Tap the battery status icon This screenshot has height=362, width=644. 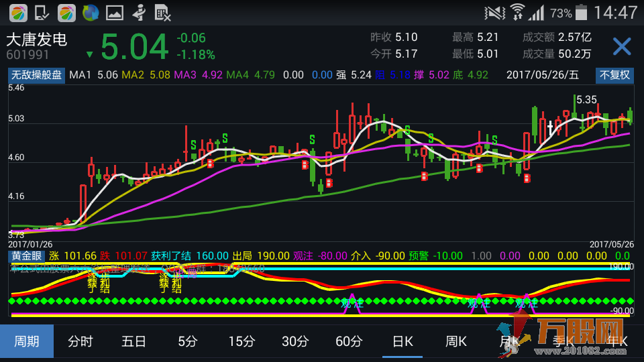(581, 13)
